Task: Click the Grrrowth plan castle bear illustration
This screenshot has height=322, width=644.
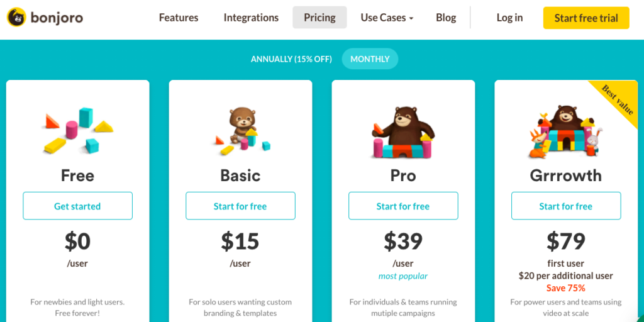Action: (x=565, y=132)
